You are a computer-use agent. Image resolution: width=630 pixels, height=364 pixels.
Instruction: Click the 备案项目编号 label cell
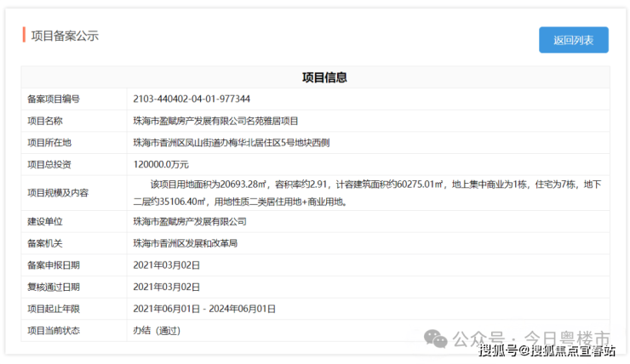(x=54, y=99)
